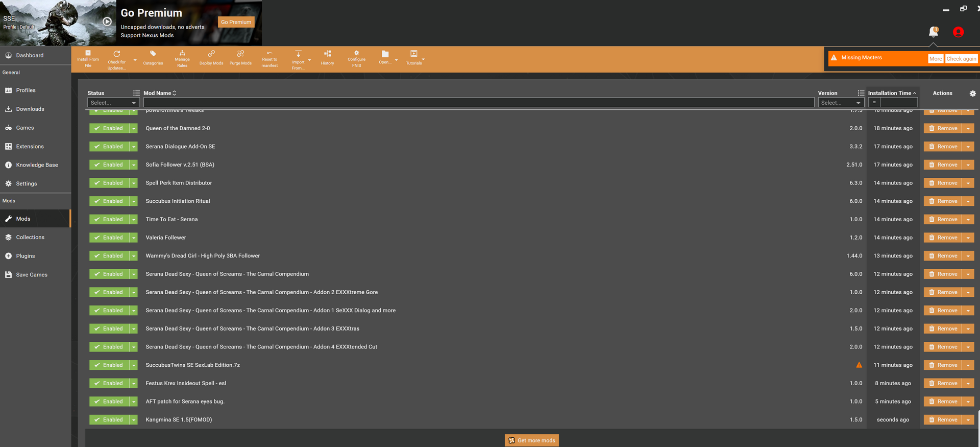Open the Version filter Select dropdown
Viewport: 980px width, 447px height.
[841, 103]
